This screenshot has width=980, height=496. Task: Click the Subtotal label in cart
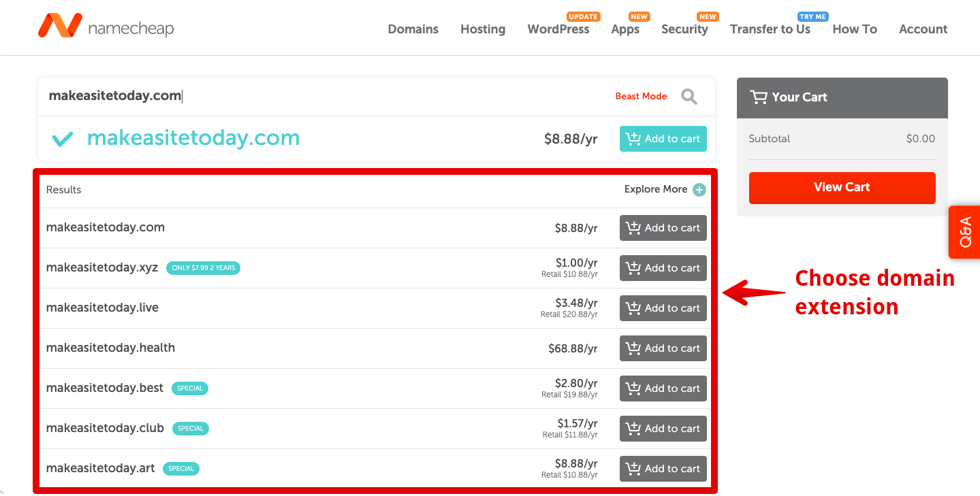coord(770,139)
